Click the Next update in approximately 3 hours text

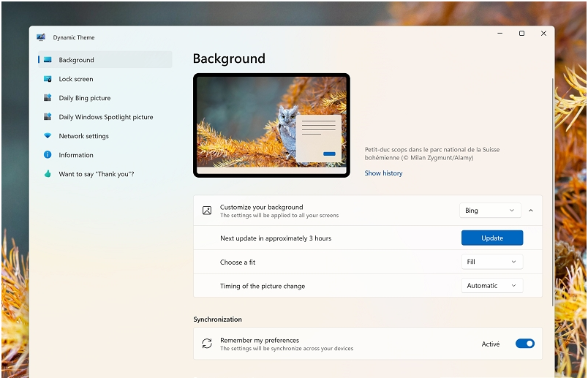point(276,238)
